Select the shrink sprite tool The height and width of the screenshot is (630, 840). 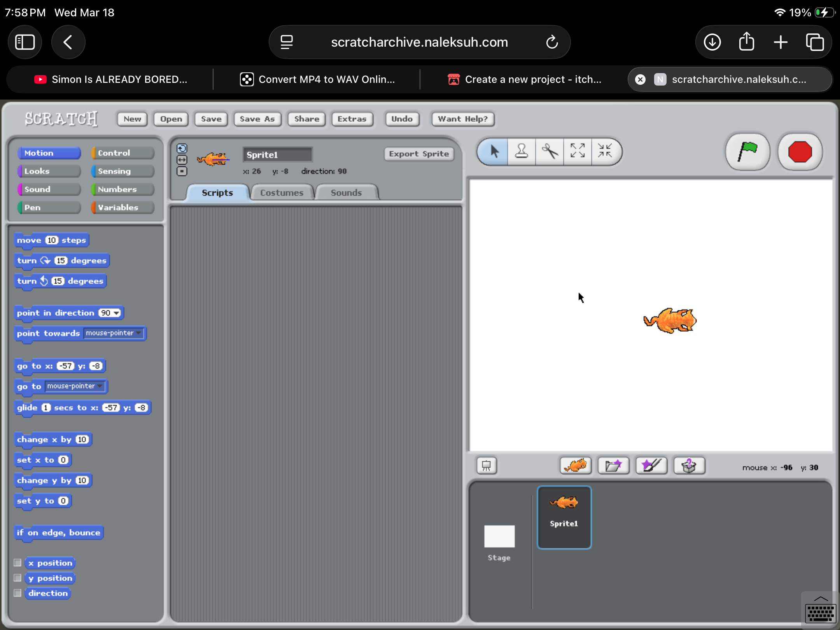pos(605,151)
